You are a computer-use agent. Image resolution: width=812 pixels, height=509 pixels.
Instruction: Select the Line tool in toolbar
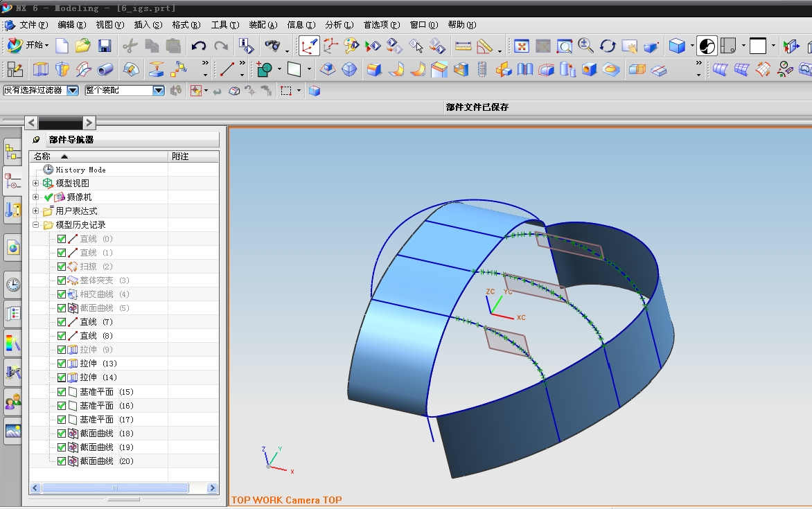tap(227, 69)
